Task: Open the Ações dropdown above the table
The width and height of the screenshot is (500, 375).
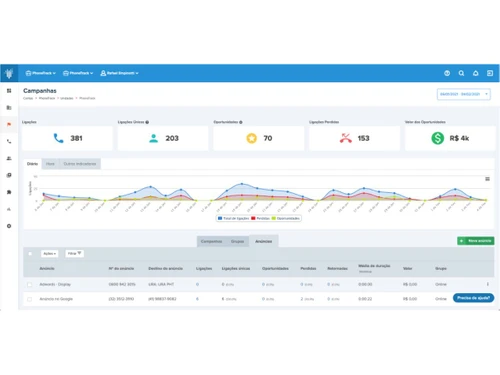Action: [49, 254]
